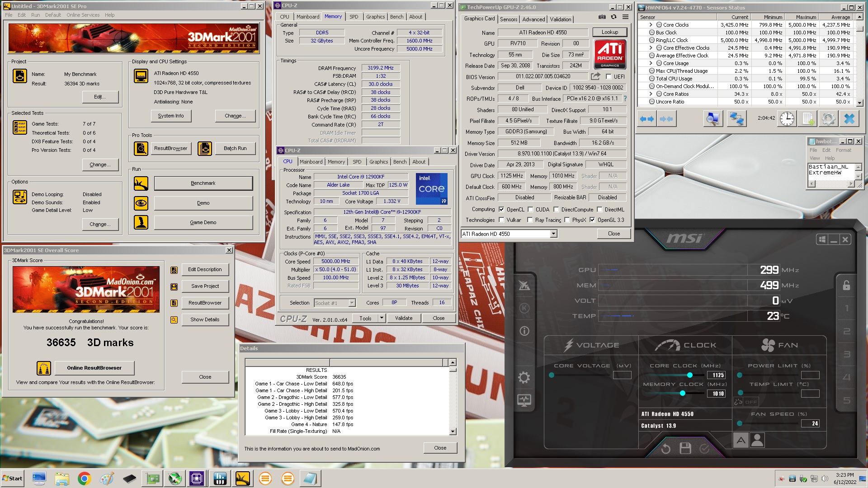Click GPU-Z refresh icon

click(x=613, y=17)
